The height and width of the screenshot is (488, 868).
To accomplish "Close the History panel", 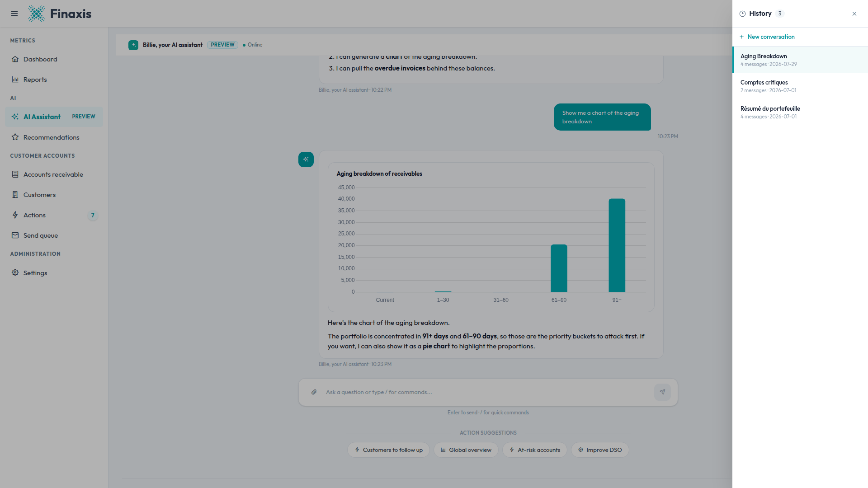I will click(854, 14).
